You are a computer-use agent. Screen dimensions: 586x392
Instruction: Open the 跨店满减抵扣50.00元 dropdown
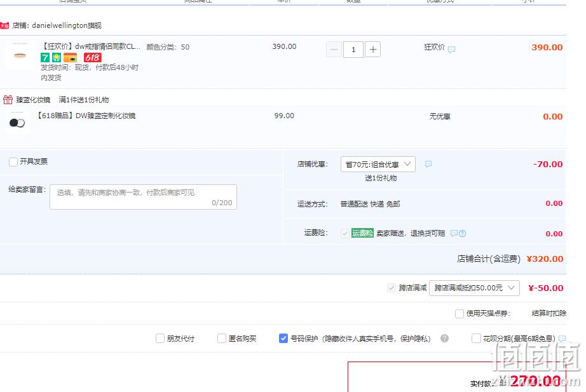point(474,288)
